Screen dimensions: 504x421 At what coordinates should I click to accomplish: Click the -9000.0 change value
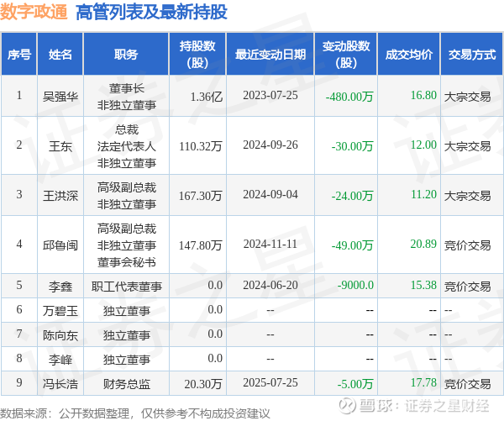[355, 285]
